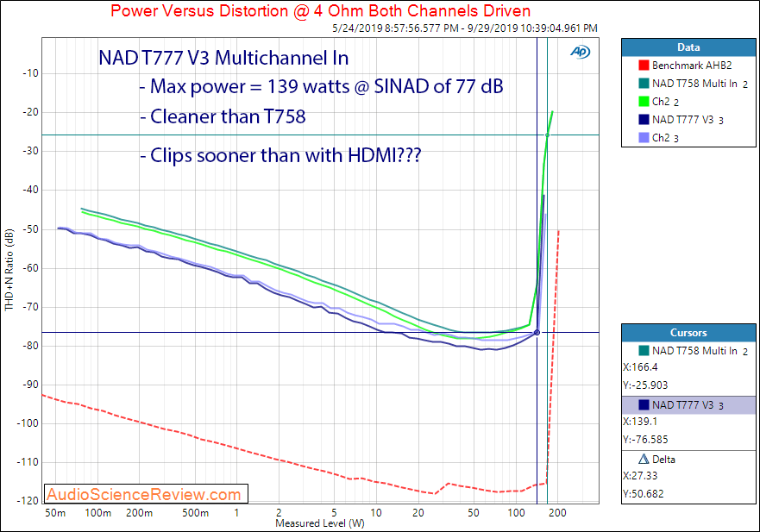Click the Cleaner than T758 annotation
The height and width of the screenshot is (532, 760).
click(x=223, y=116)
